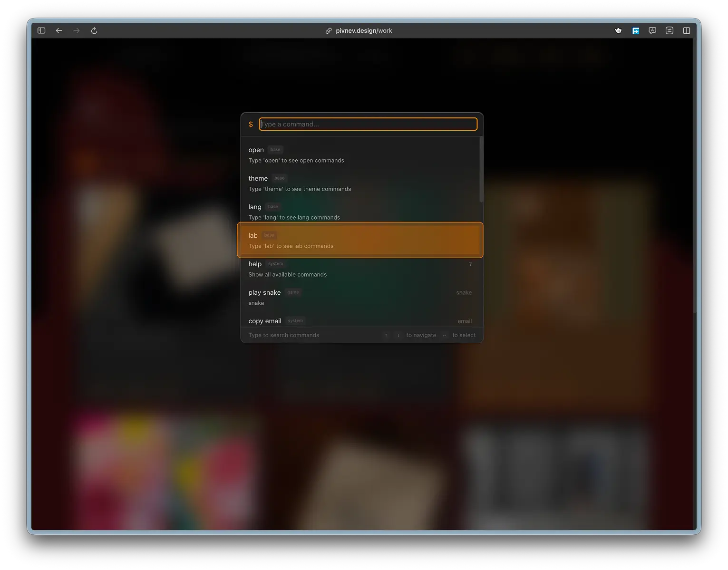Toggle the browser sidebar icon

point(41,30)
